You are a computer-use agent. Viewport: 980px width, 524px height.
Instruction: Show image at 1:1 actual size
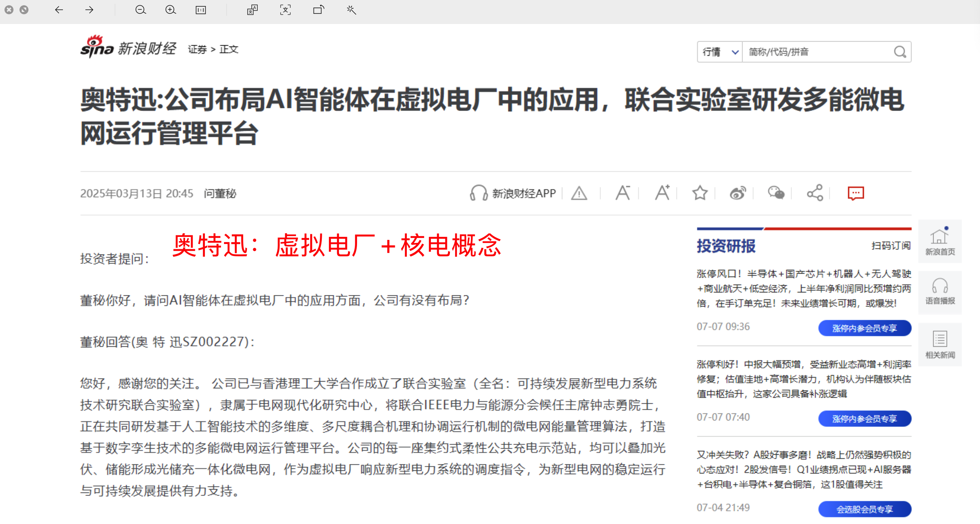tap(200, 10)
